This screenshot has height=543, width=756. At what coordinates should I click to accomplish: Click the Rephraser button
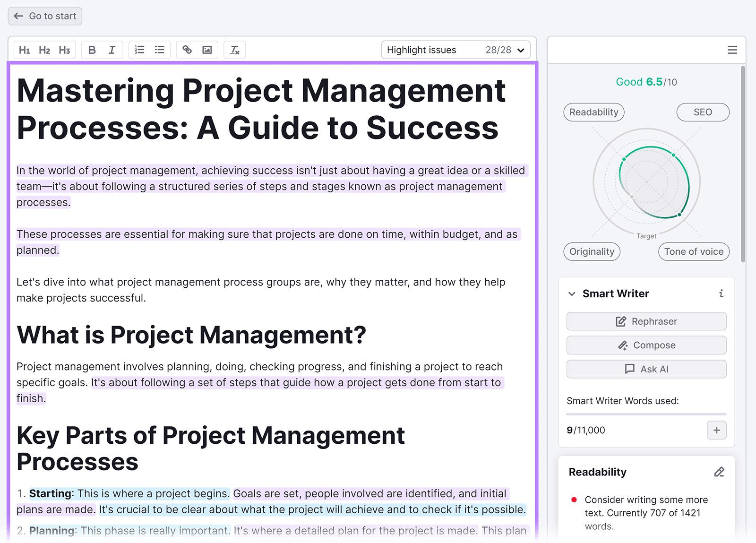(x=646, y=321)
